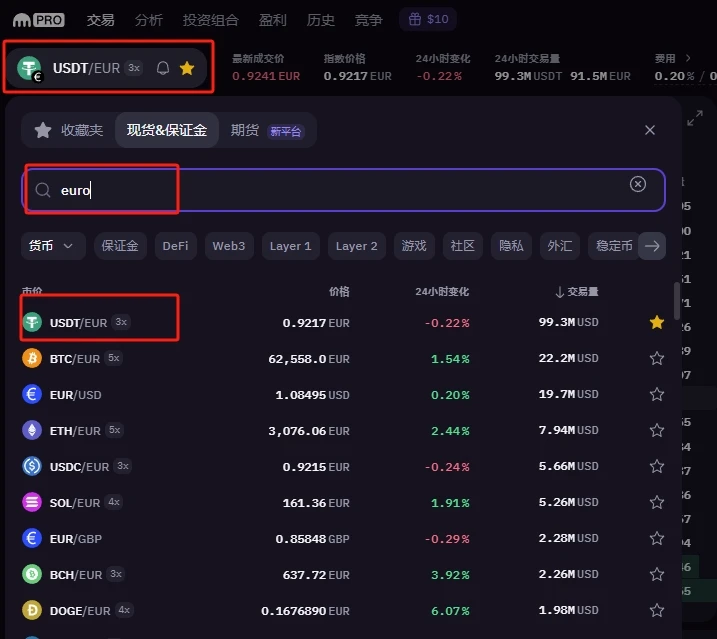Select the SOL/EUR pair name
The height and width of the screenshot is (639, 717).
pyautogui.click(x=75, y=503)
